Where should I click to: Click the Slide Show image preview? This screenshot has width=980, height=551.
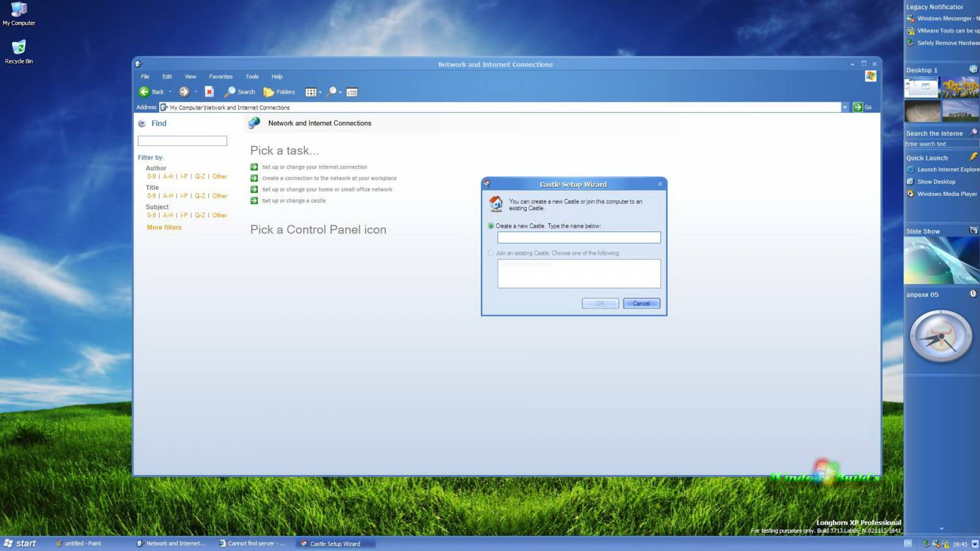click(x=941, y=260)
